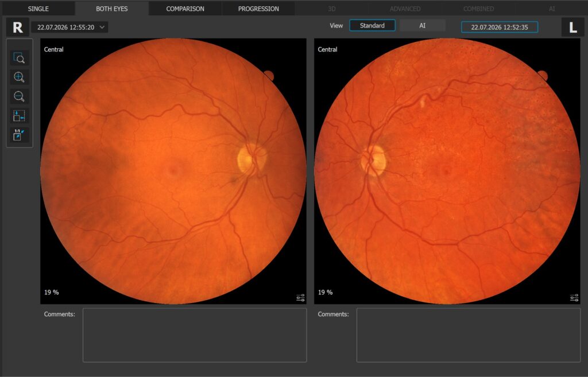Select the fit-to-window tool icon
588x377 pixels.
click(19, 116)
